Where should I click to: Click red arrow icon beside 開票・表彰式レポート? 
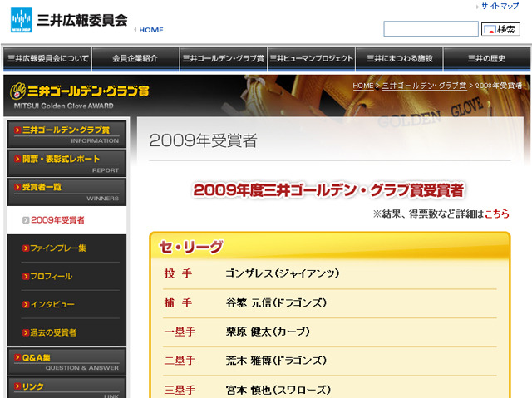click(x=17, y=159)
